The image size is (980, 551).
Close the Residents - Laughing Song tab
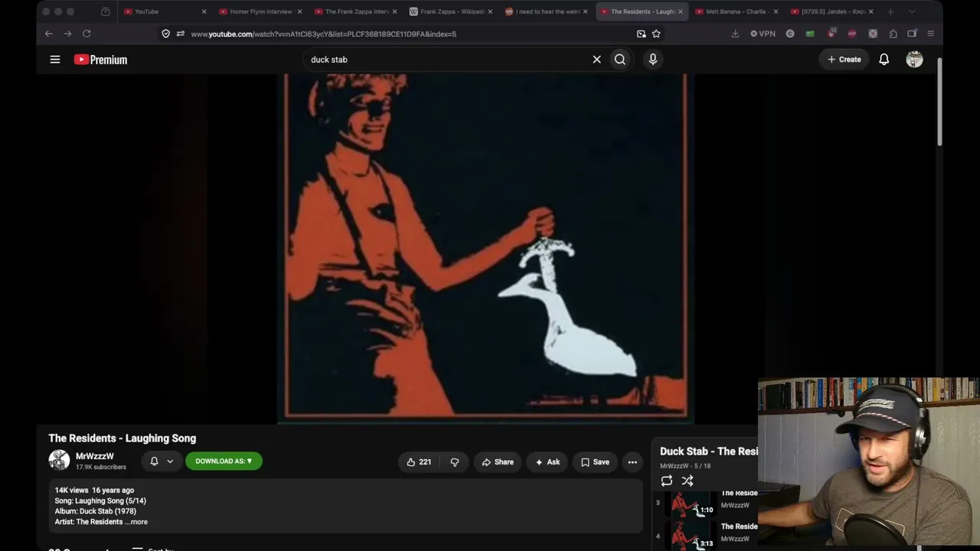pyautogui.click(x=680, y=11)
